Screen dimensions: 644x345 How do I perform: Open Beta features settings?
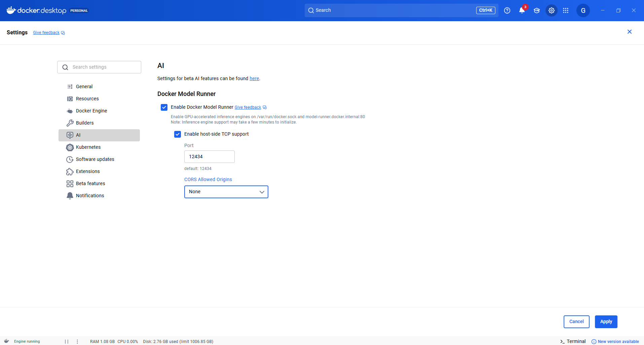[99, 183]
